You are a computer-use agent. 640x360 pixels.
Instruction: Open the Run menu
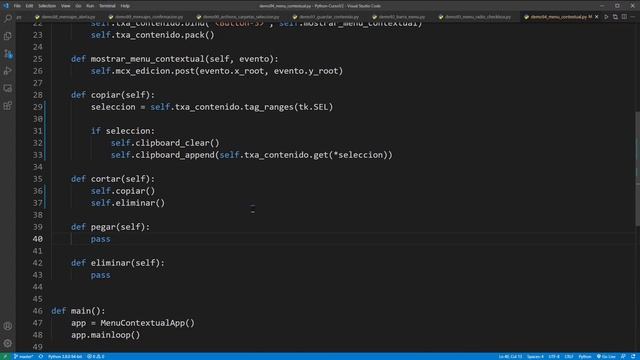pyautogui.click(x=90, y=6)
